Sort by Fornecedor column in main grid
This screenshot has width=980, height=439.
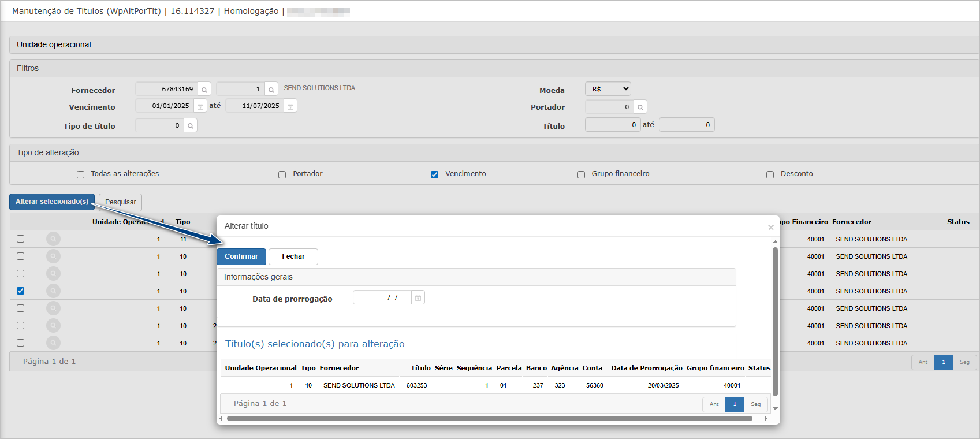point(852,222)
